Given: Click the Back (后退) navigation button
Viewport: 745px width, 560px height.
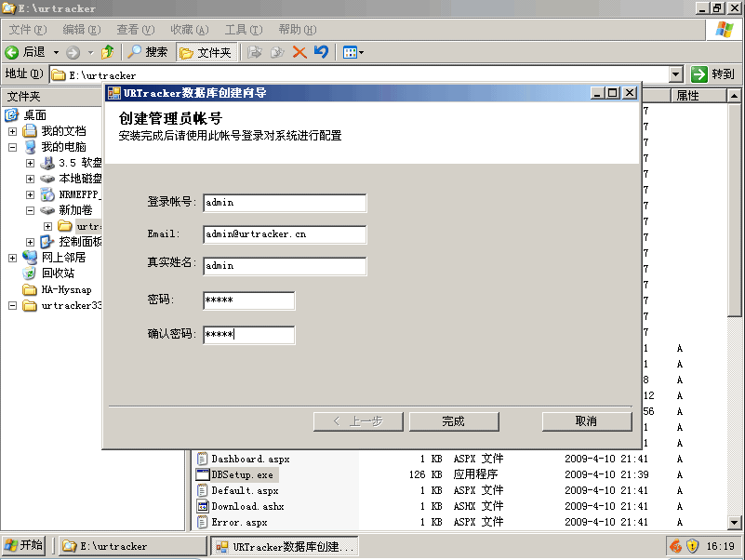Looking at the screenshot, I should [25, 52].
